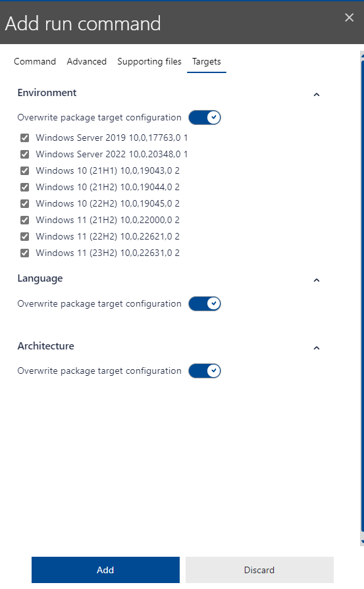
Task: Toggle Environment overwrite package target configuration
Action: tap(204, 117)
